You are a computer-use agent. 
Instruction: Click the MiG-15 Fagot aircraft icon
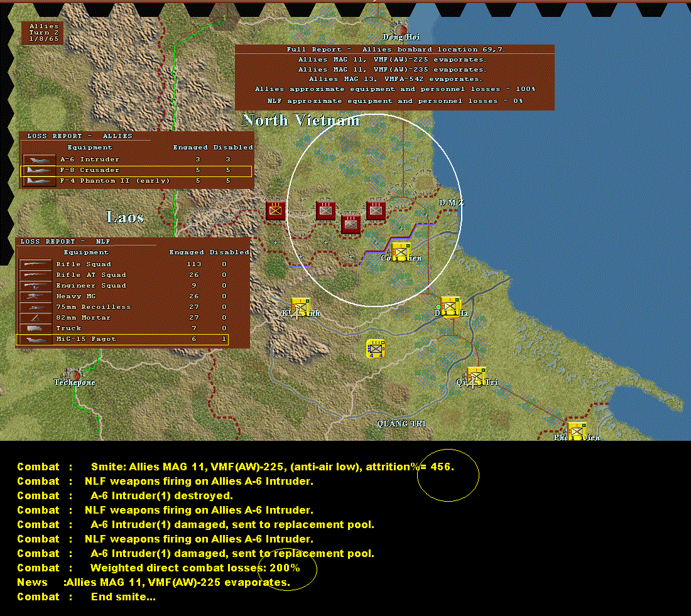pyautogui.click(x=36, y=339)
